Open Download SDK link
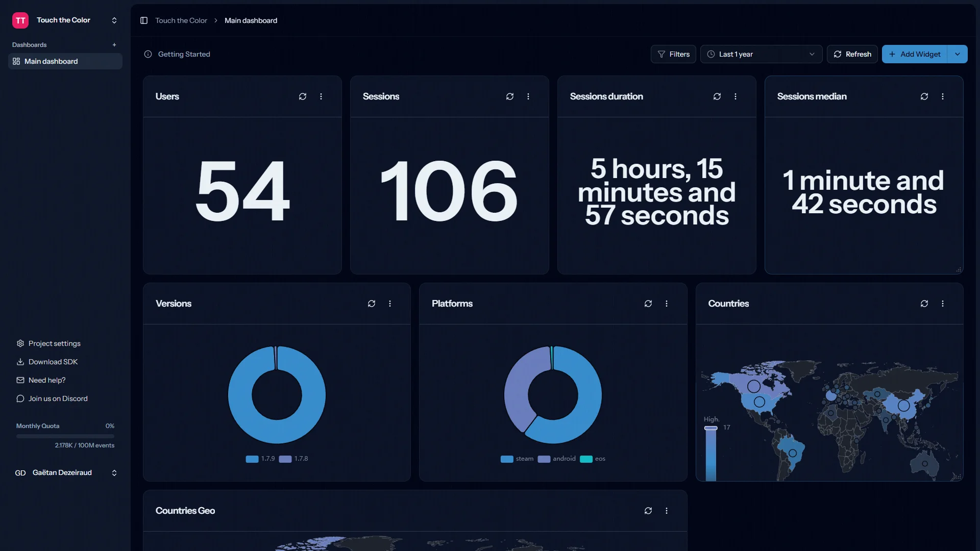Image resolution: width=980 pixels, height=551 pixels. 47,362
